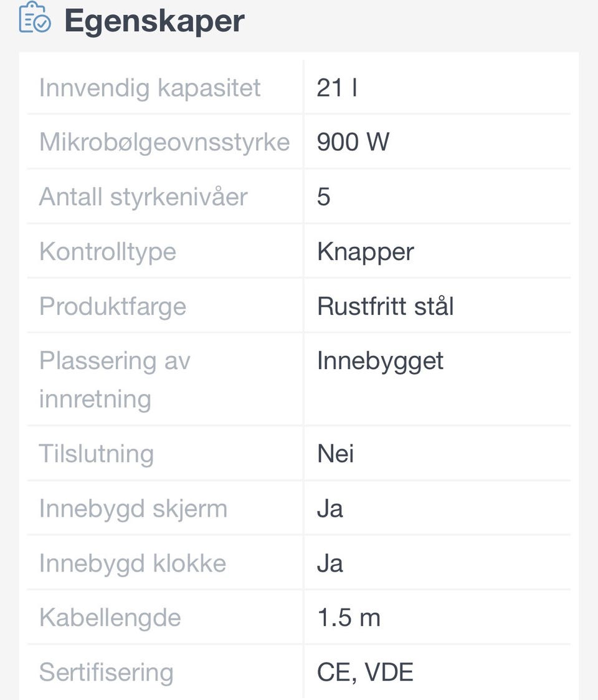Select the Innebygget value
Image resolution: width=598 pixels, height=700 pixels.
(380, 361)
